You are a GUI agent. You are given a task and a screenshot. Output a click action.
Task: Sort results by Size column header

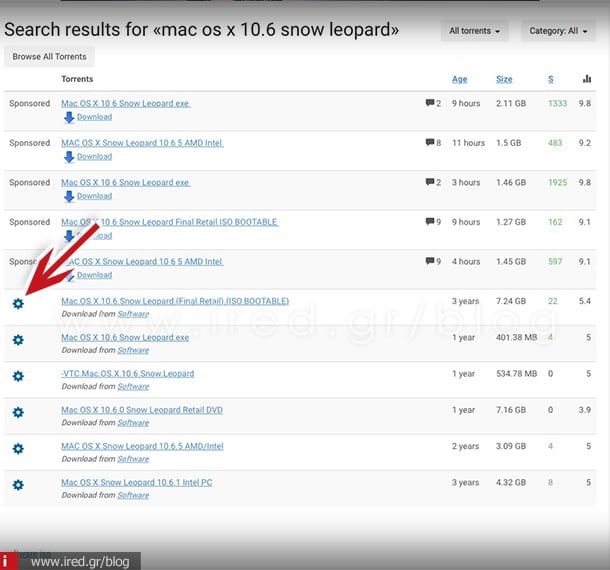[x=504, y=79]
